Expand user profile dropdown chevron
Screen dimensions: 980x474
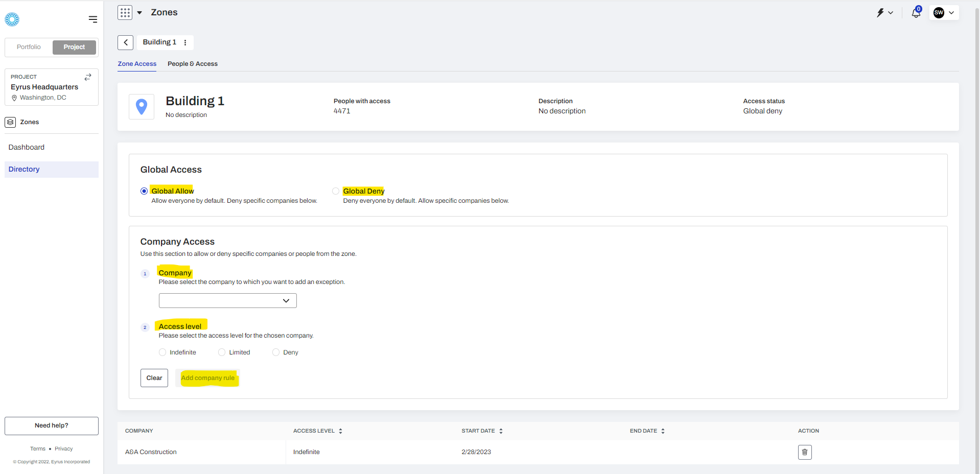[951, 13]
